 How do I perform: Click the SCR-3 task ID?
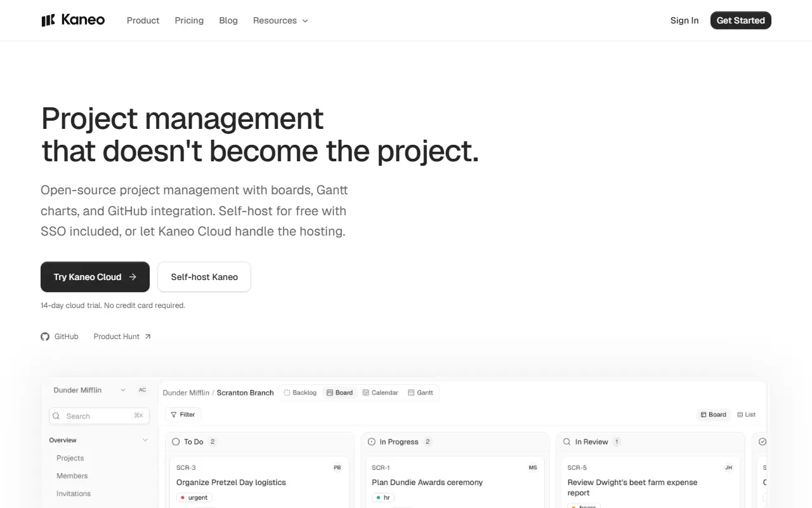186,468
